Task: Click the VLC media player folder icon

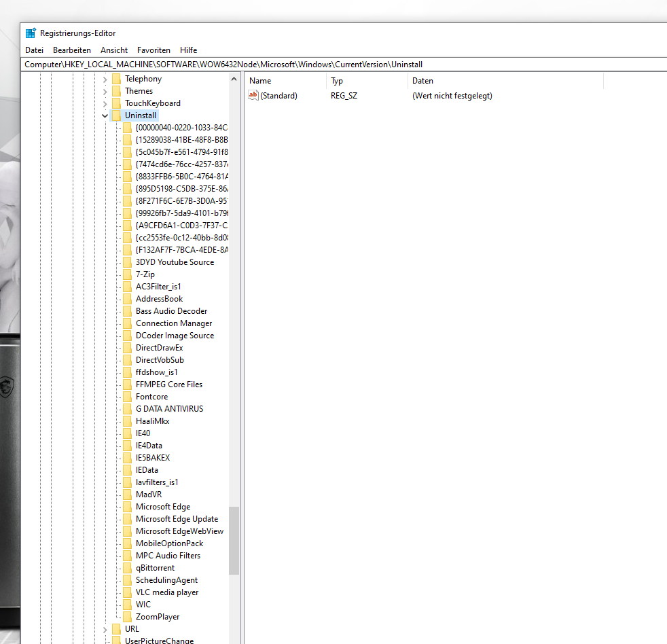Action: [127, 592]
